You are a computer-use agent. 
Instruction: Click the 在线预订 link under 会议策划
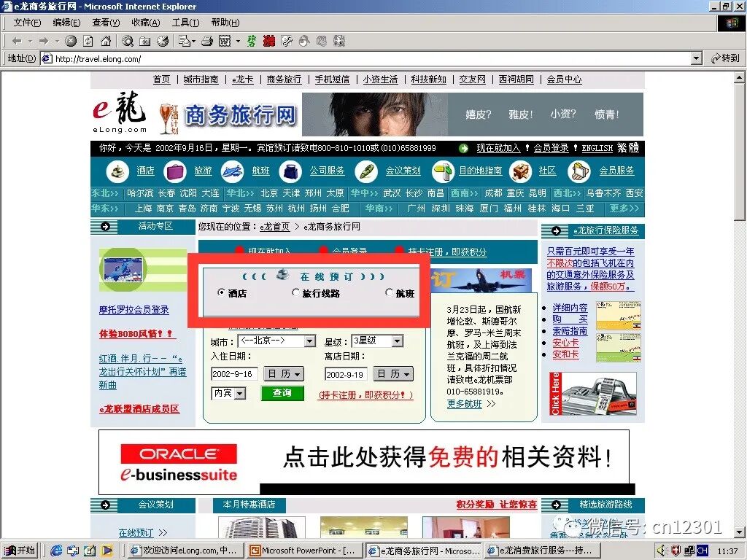pos(136,533)
